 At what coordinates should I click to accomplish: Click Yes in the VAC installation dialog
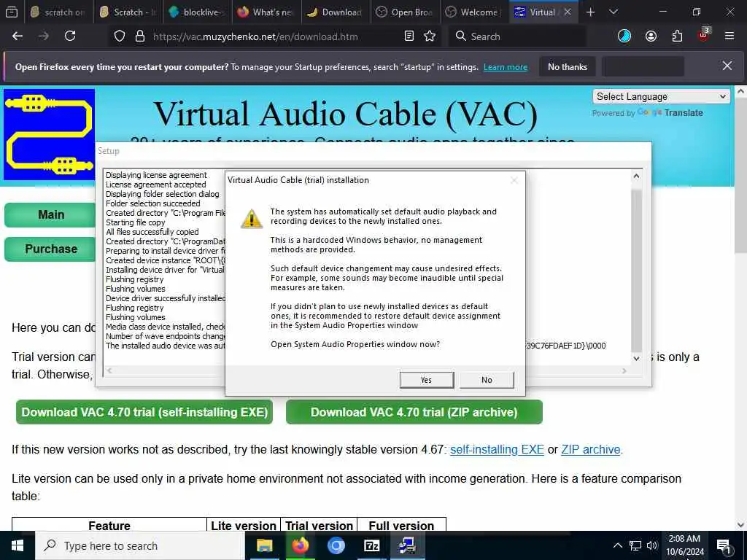point(426,379)
